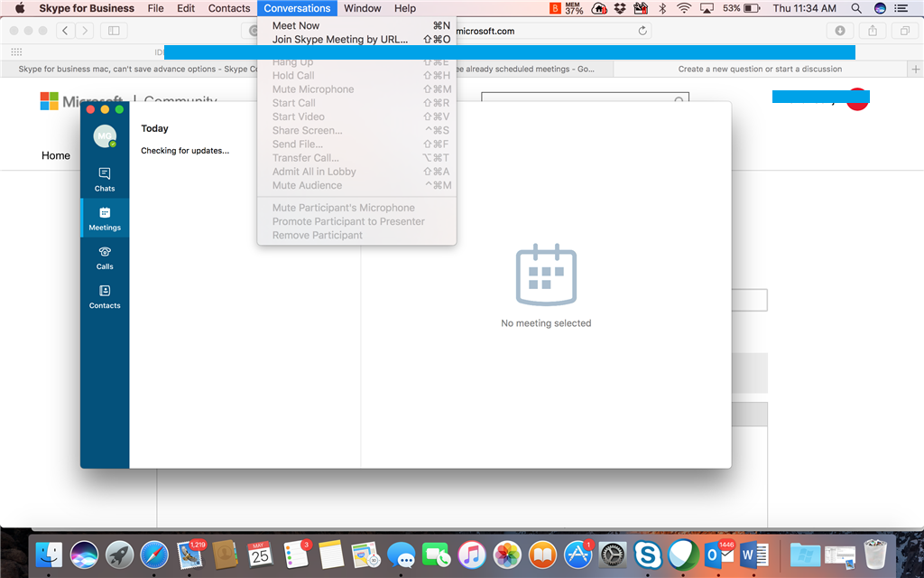Choose Join Skype Meeting by URL
924x578 pixels.
tap(356, 40)
